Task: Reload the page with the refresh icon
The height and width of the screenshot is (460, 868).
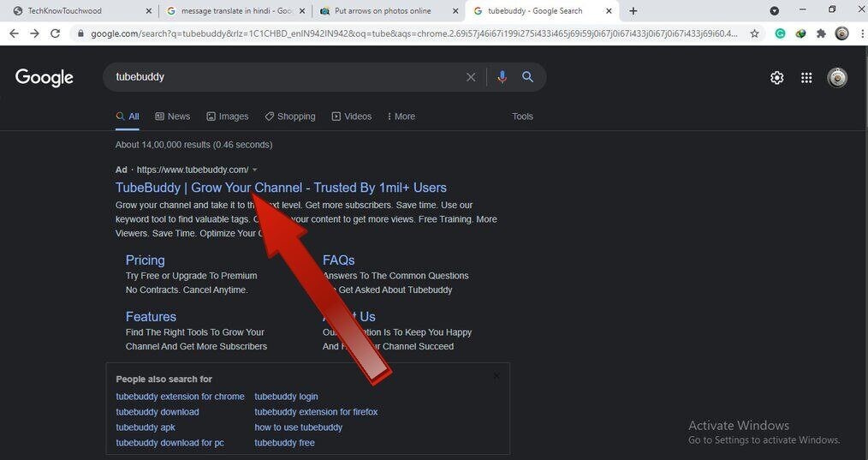Action: pyautogui.click(x=55, y=33)
